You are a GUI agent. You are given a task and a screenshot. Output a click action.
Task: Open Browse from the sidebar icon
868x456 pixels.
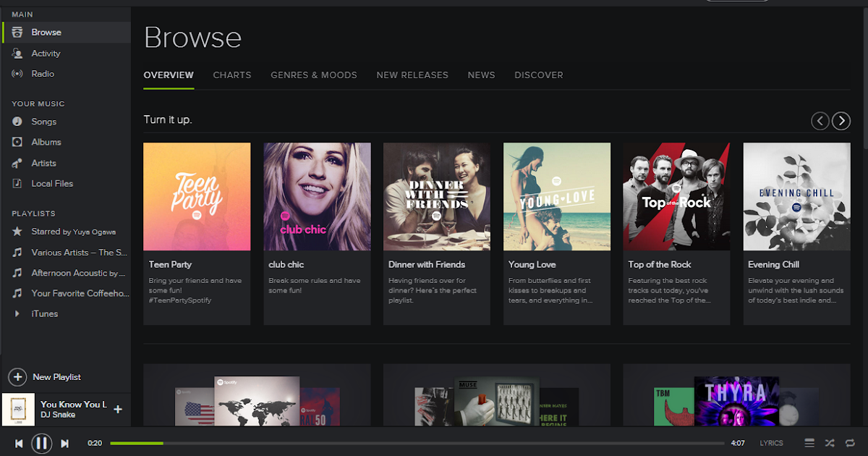pyautogui.click(x=17, y=33)
